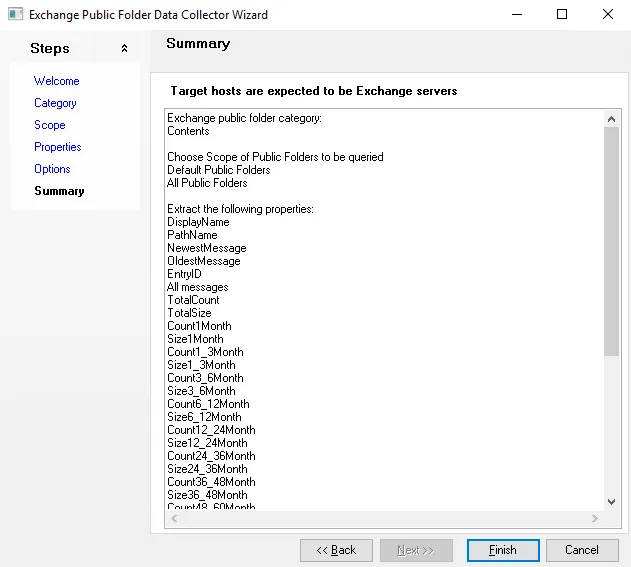
Task: Navigate to the Options step
Action: click(x=52, y=169)
